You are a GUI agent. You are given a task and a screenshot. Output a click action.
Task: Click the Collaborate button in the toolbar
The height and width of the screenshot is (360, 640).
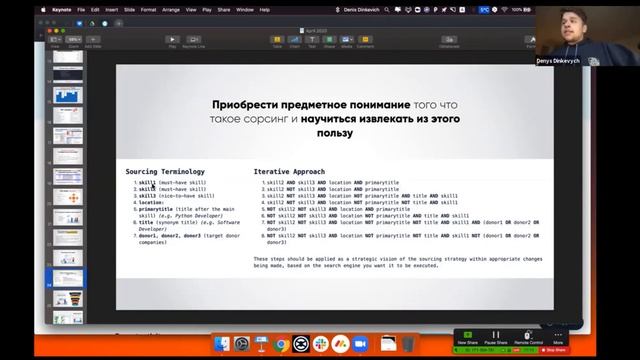(x=449, y=40)
